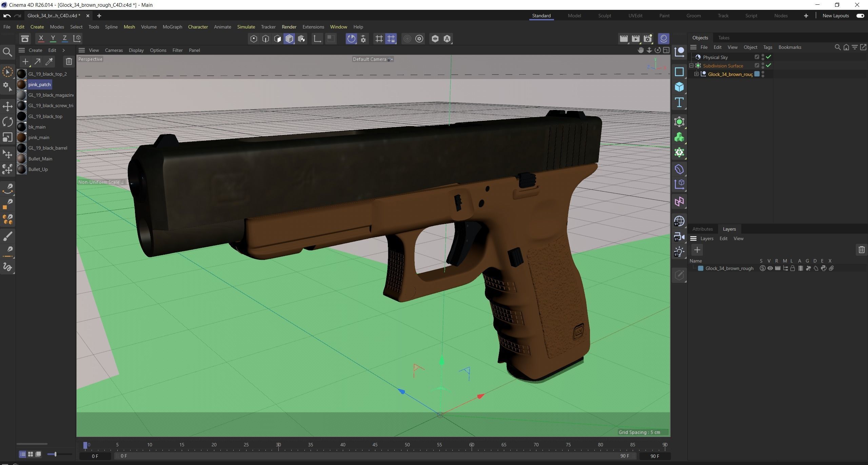868x465 pixels.
Task: Toggle the X axis lock
Action: tap(41, 39)
